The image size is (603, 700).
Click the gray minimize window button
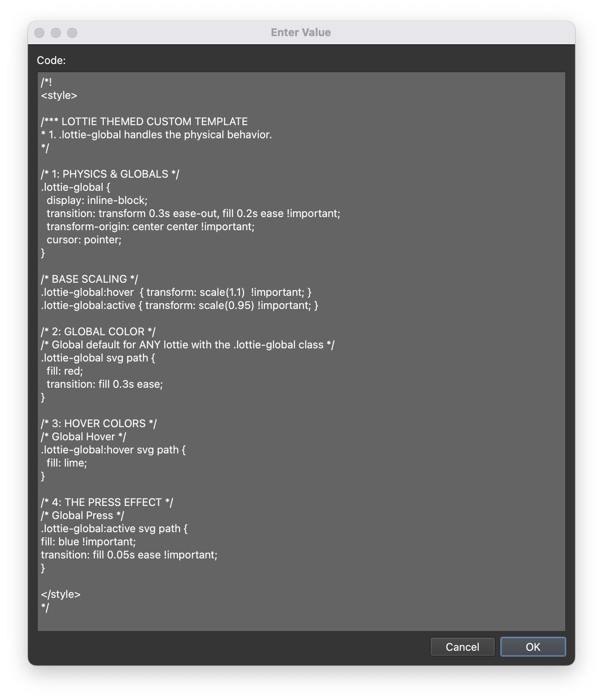click(x=56, y=33)
